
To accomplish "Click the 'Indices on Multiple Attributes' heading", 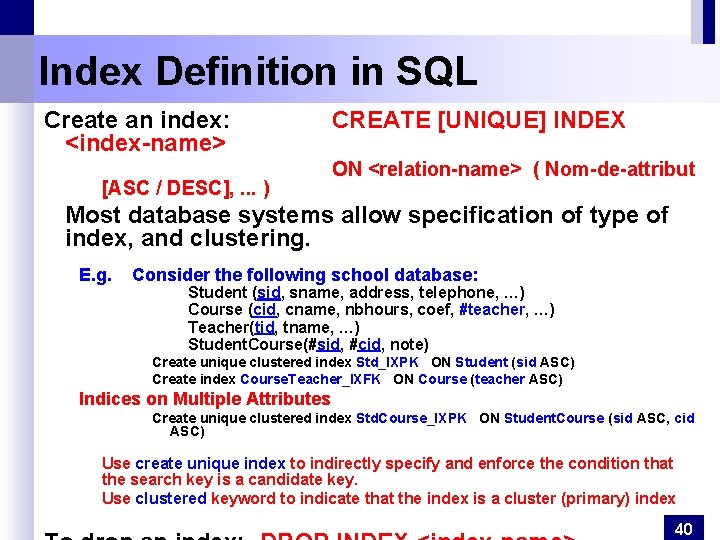I will 204,399.
